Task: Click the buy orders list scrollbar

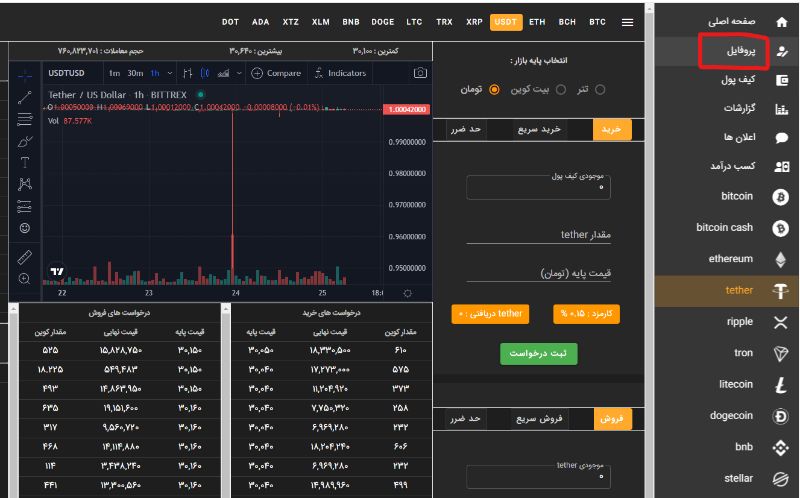Action: [x=226, y=401]
